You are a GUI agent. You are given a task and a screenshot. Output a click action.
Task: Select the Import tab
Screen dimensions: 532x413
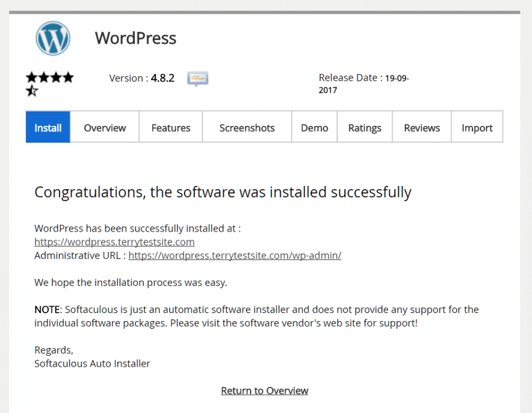tap(477, 126)
